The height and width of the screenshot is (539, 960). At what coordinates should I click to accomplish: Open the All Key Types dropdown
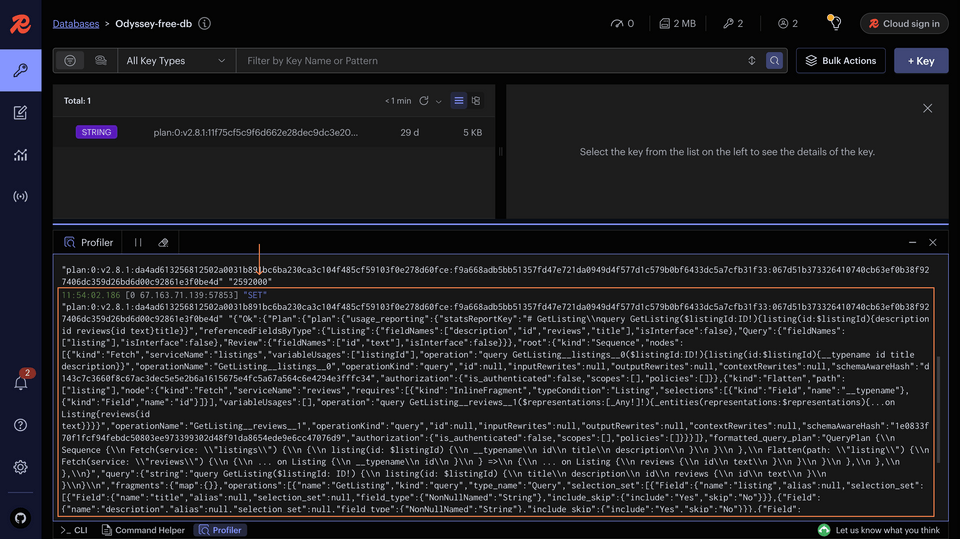(176, 61)
